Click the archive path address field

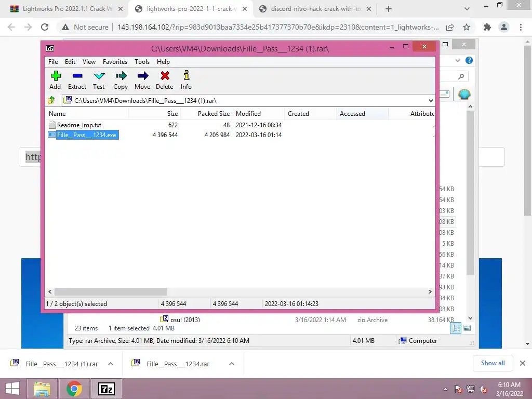tap(248, 100)
